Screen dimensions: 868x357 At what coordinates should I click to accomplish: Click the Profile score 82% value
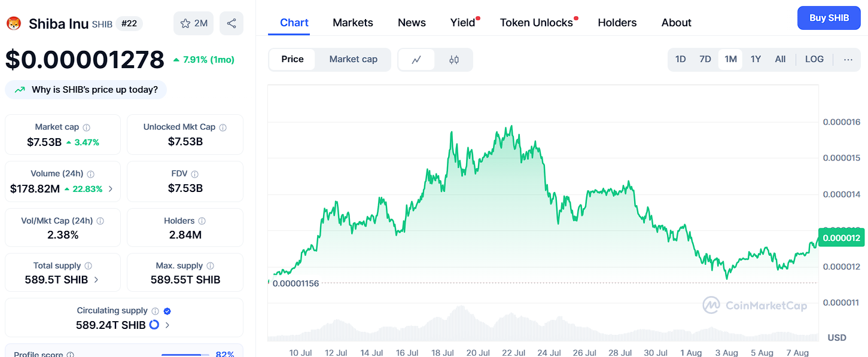pyautogui.click(x=225, y=355)
